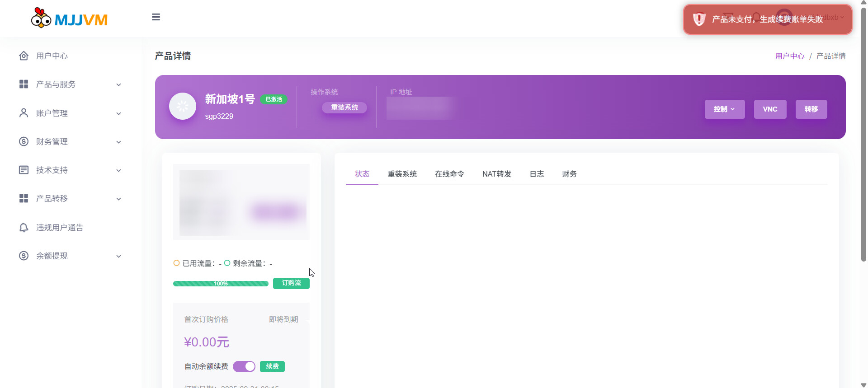Toggle the hamburger sidebar menu icon
Viewport: 868px width, 388px height.
pyautogui.click(x=156, y=17)
